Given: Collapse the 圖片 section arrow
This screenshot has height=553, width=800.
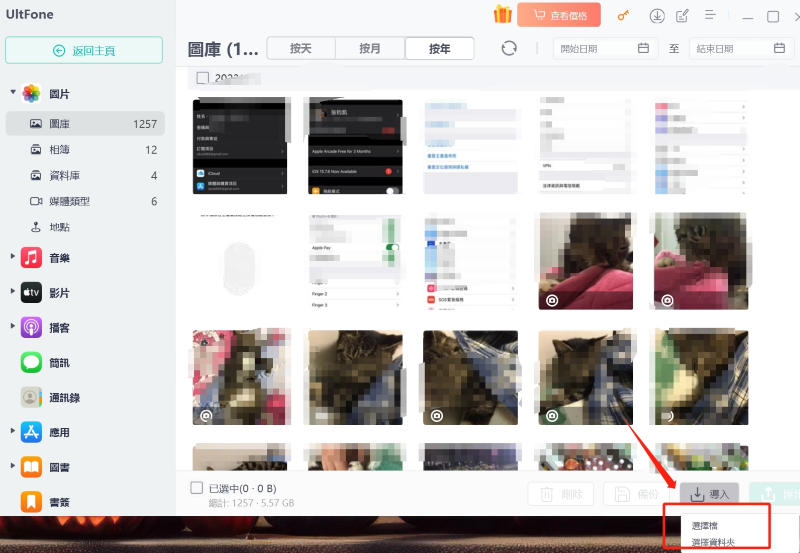Looking at the screenshot, I should (x=13, y=92).
